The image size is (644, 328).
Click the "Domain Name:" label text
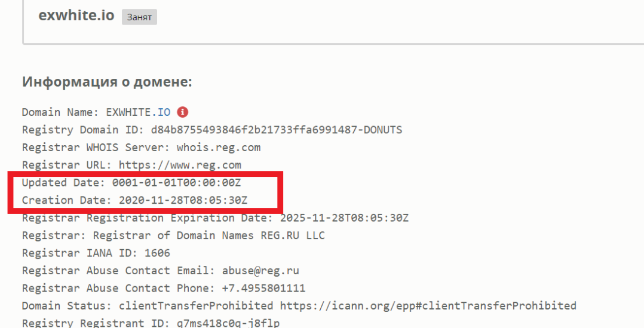click(x=60, y=112)
